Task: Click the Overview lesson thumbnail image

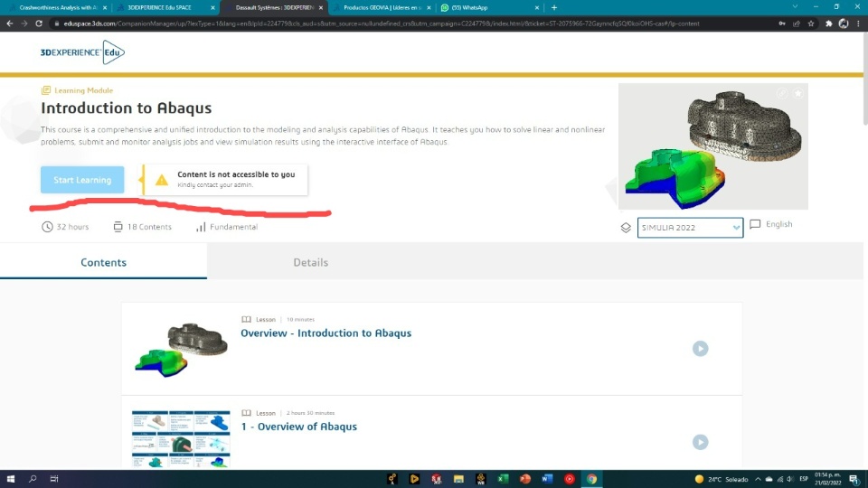Action: pyautogui.click(x=181, y=349)
